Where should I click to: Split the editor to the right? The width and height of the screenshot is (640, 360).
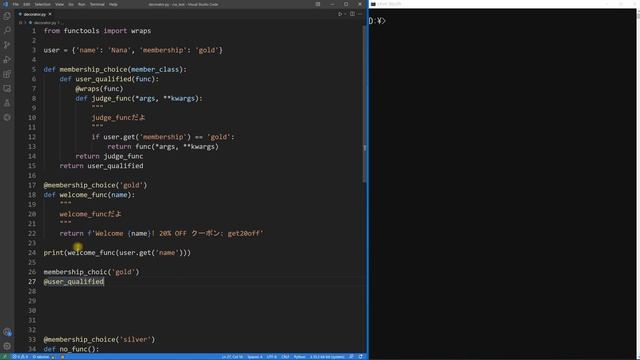(x=352, y=14)
